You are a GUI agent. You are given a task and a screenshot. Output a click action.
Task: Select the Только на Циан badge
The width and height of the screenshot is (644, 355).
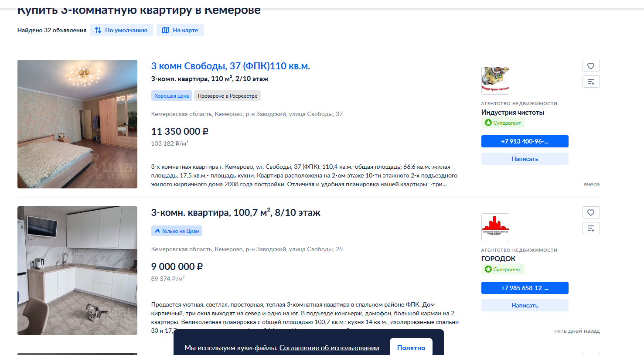[x=177, y=231]
